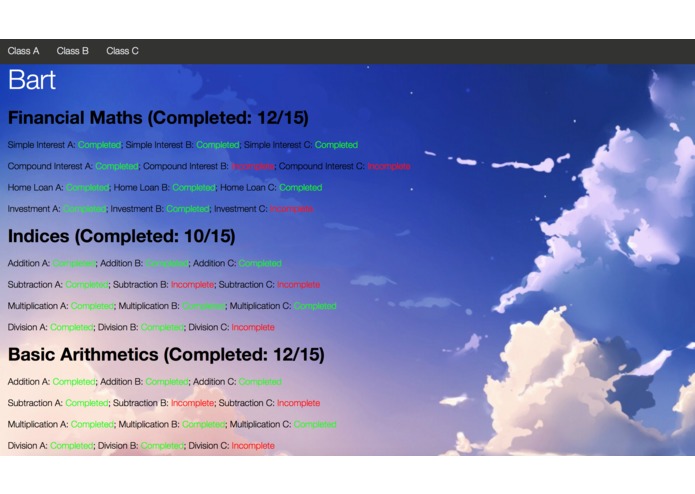Under Indices, click Multiplication B's Completed status

[x=203, y=306]
